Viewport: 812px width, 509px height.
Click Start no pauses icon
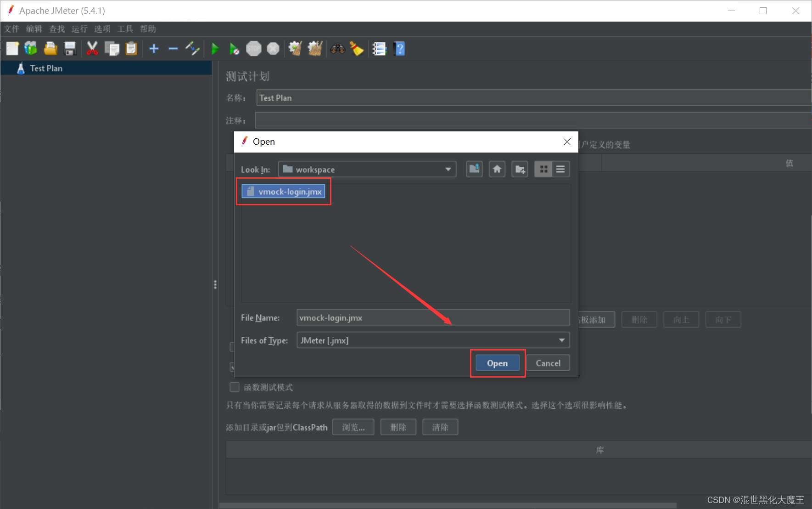[234, 48]
